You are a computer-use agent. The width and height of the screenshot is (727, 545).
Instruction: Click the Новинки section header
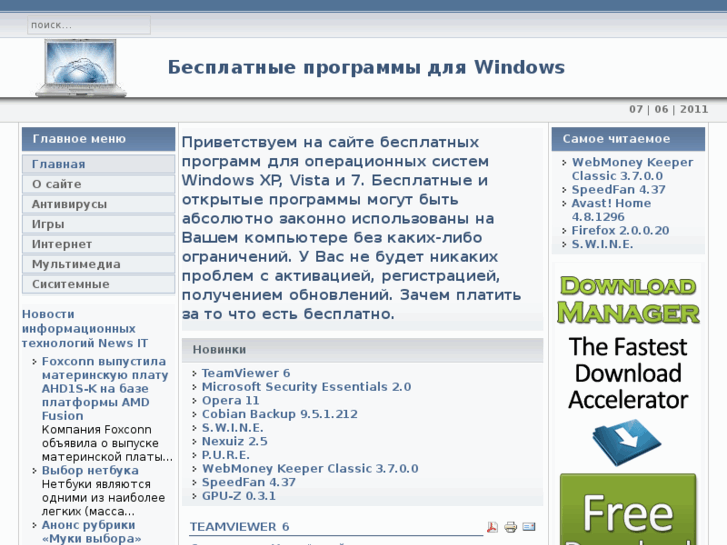362,350
